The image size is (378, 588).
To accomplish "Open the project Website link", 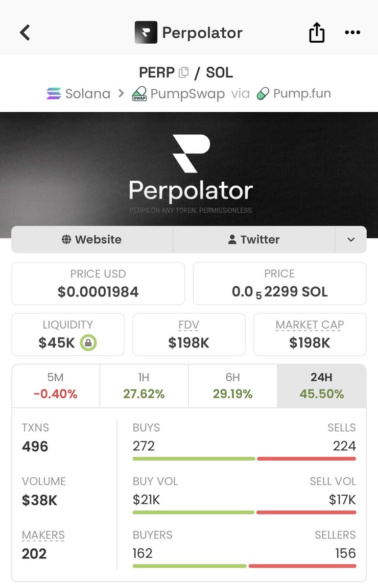I will pos(92,240).
